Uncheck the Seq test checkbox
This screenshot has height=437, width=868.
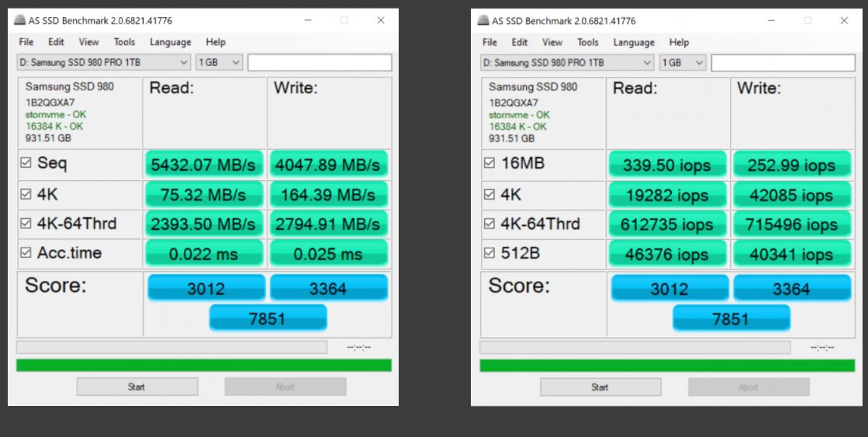tap(26, 163)
